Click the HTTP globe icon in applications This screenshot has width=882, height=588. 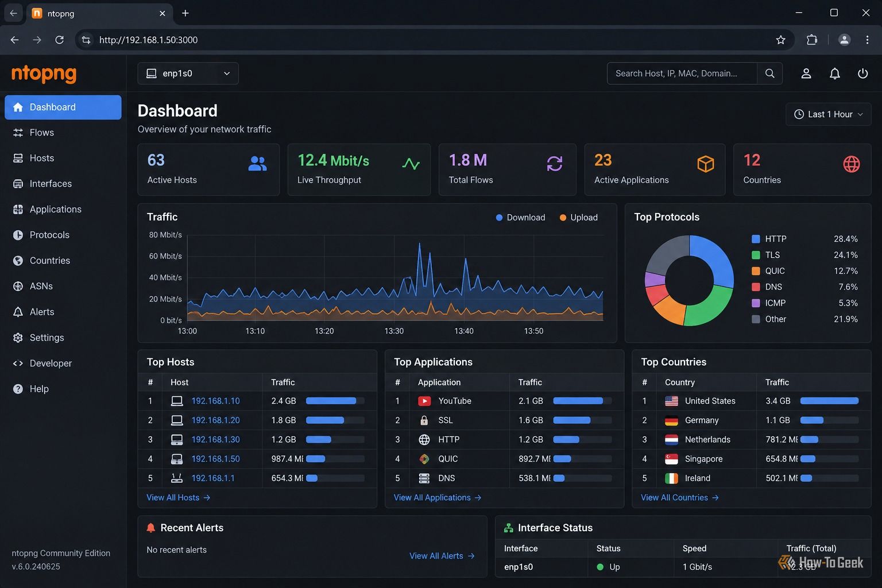tap(424, 439)
